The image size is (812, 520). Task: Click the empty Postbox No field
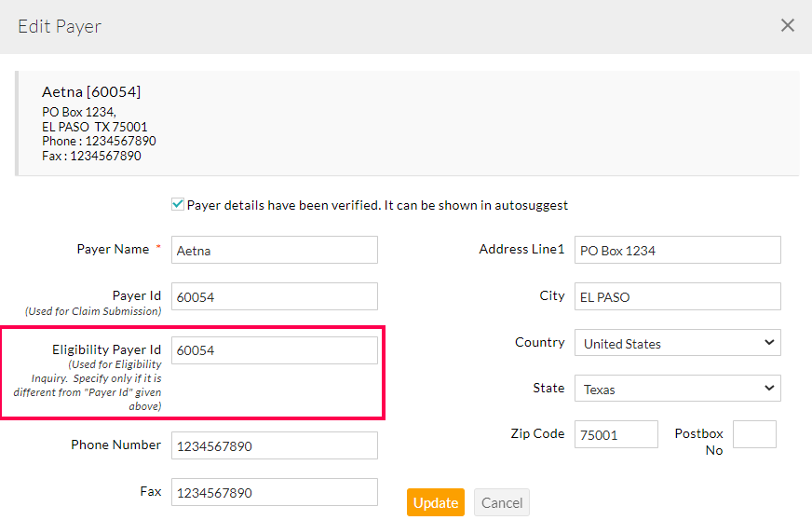[x=754, y=434]
